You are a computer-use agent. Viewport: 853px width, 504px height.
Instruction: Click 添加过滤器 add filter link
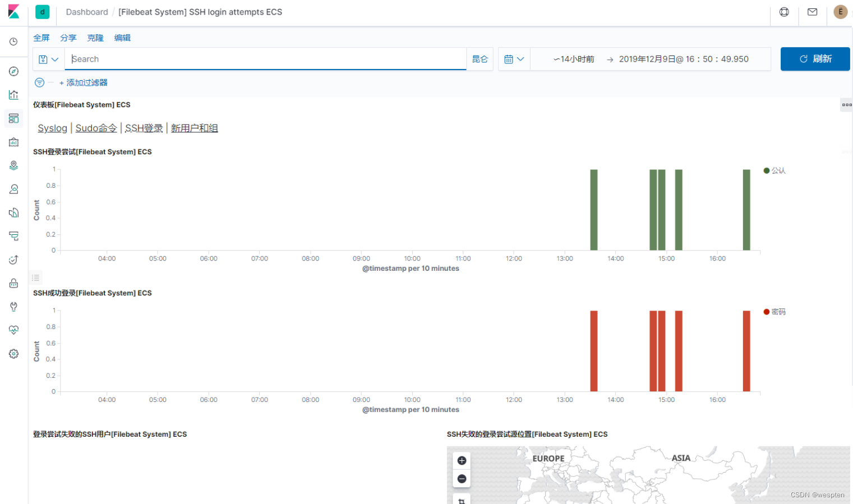pos(83,82)
